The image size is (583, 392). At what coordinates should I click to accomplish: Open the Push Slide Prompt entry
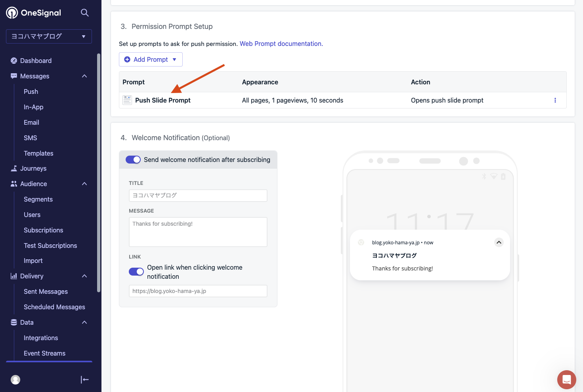click(162, 100)
